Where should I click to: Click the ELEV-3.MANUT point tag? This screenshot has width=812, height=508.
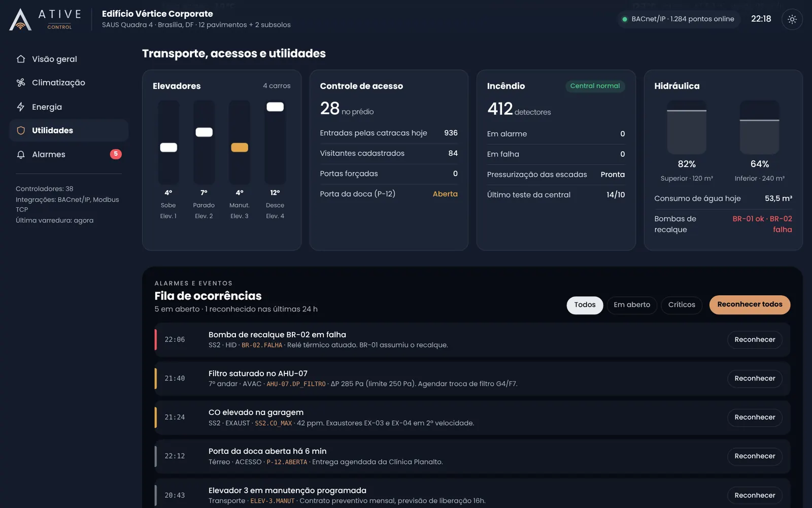coord(272,501)
